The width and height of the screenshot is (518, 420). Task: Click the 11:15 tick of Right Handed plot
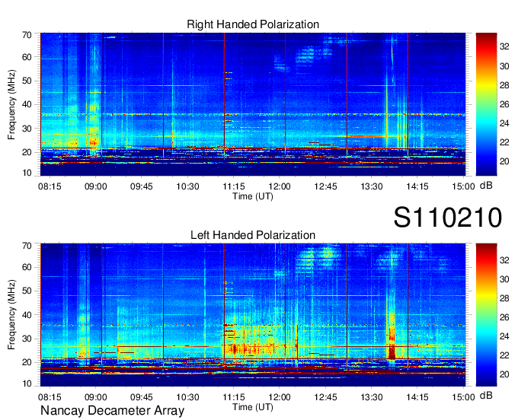[x=233, y=186]
